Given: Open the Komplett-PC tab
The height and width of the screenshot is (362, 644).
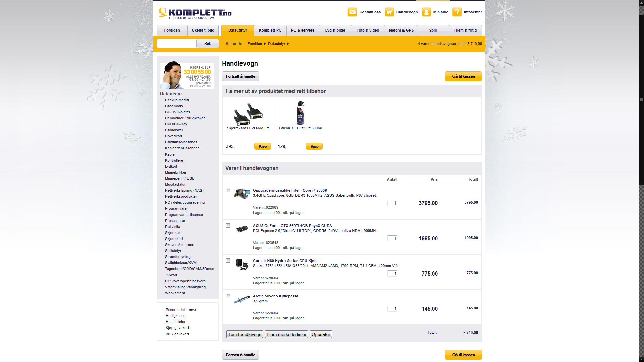Looking at the screenshot, I should point(270,30).
